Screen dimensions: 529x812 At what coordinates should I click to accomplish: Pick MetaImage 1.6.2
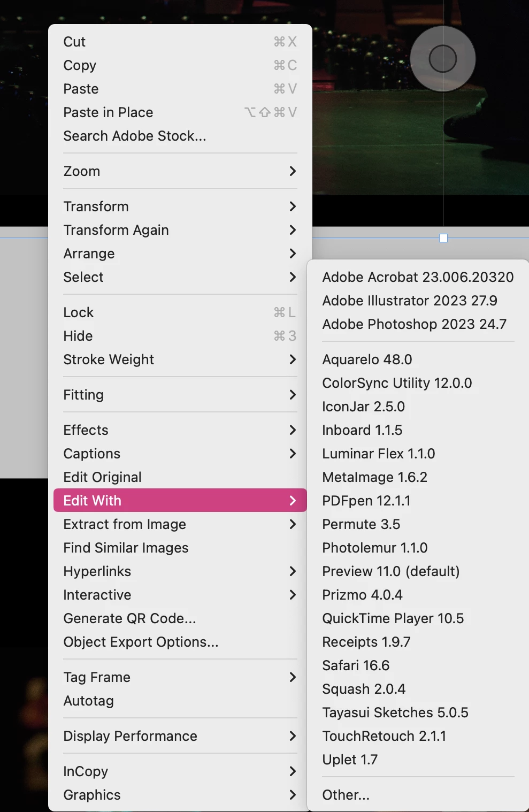[x=418, y=477]
